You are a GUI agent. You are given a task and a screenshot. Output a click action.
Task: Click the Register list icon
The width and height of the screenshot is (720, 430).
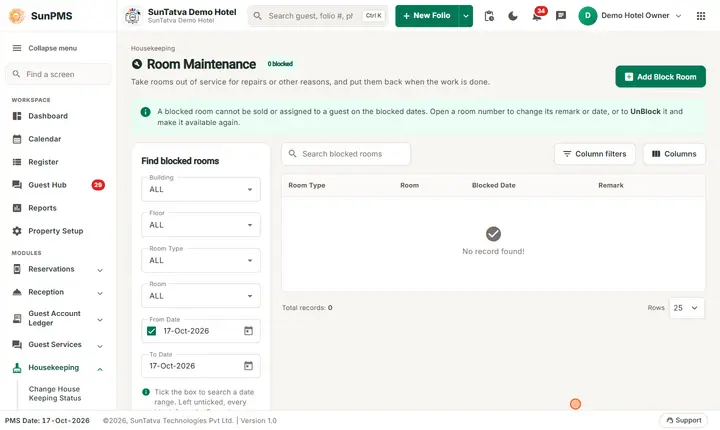(17, 162)
